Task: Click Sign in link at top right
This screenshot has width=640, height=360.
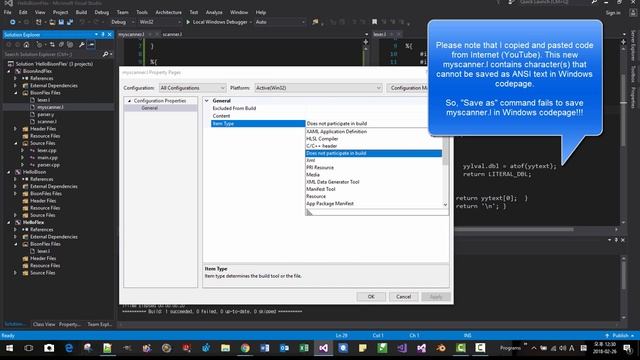Action: (613, 13)
